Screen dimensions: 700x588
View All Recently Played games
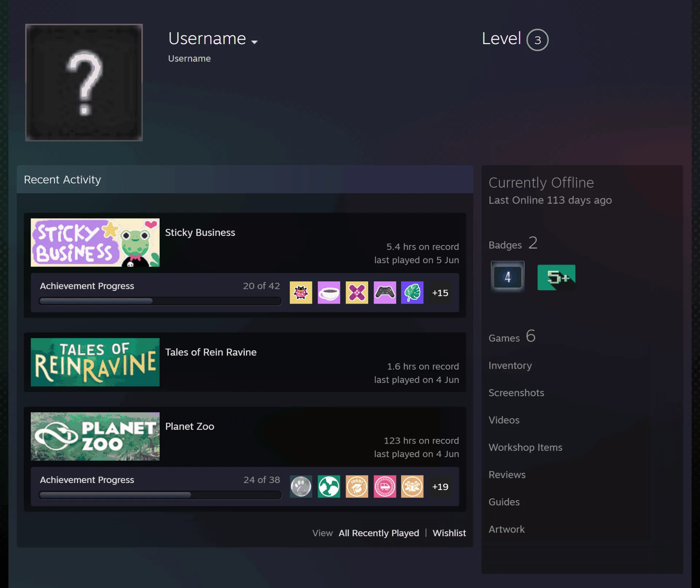point(379,533)
